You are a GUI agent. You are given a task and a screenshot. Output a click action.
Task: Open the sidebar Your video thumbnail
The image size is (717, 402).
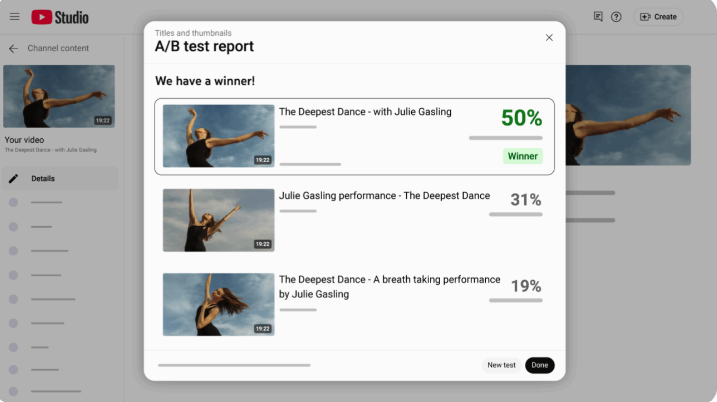coord(58,97)
